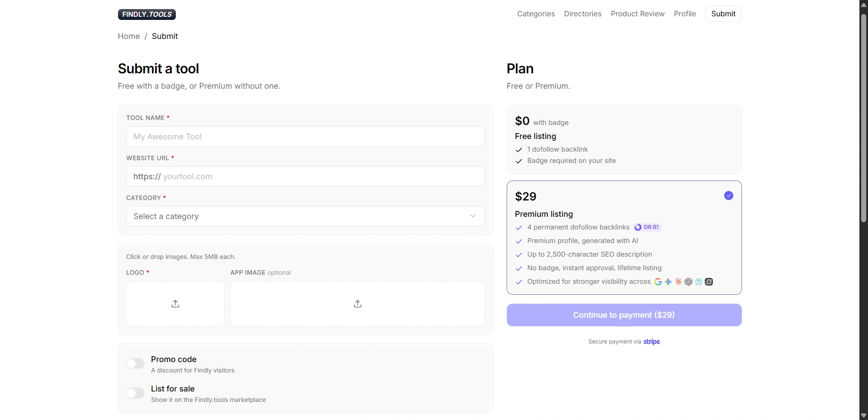Click '1 dofollow backlink' text
This screenshot has height=420, width=868.
[557, 149]
